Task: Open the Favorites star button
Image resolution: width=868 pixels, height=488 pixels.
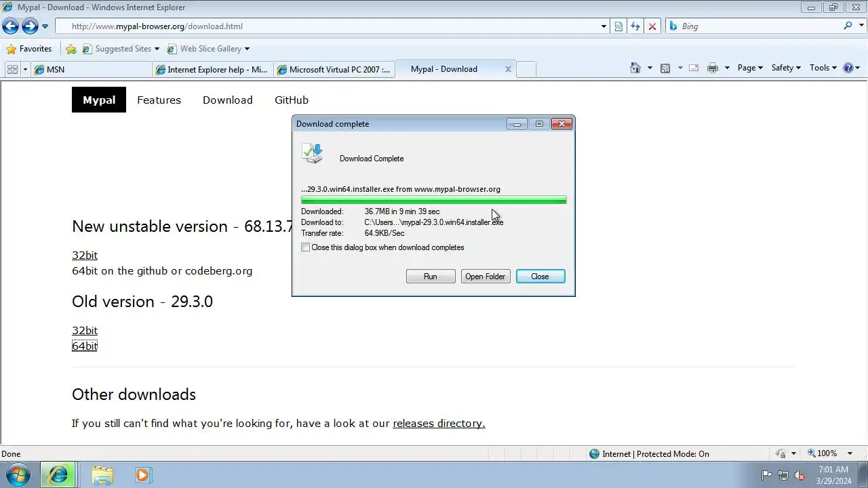Action: [x=28, y=49]
